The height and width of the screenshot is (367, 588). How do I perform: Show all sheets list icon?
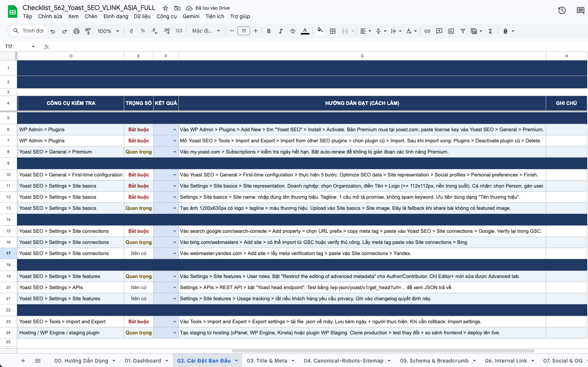tap(38, 361)
